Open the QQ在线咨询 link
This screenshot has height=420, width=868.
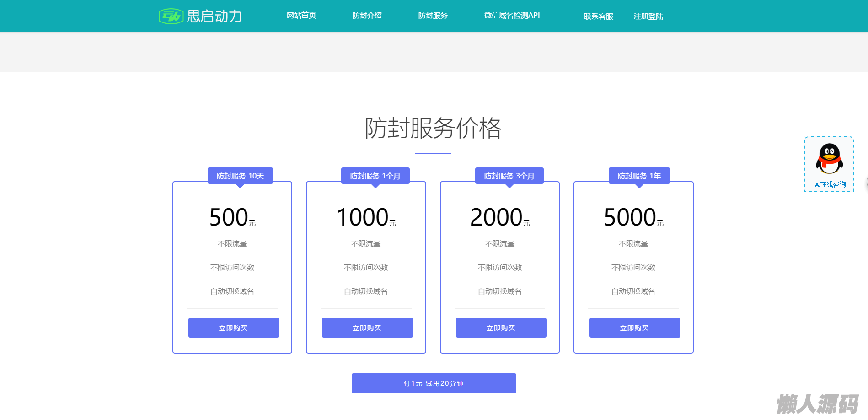point(829,184)
